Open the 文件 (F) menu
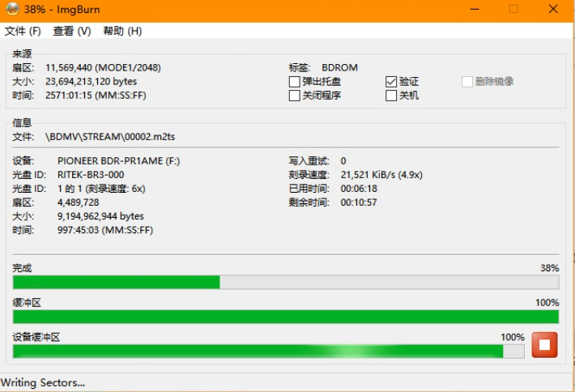 pos(23,31)
